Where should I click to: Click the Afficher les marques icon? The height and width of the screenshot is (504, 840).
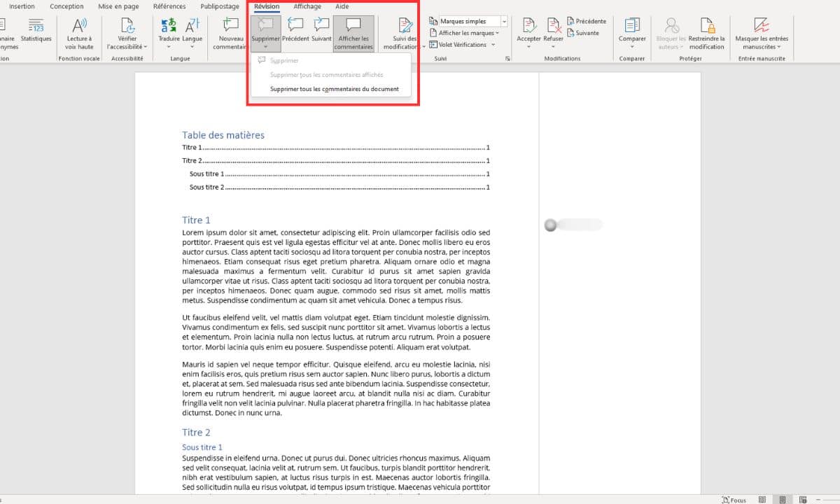tap(434, 33)
